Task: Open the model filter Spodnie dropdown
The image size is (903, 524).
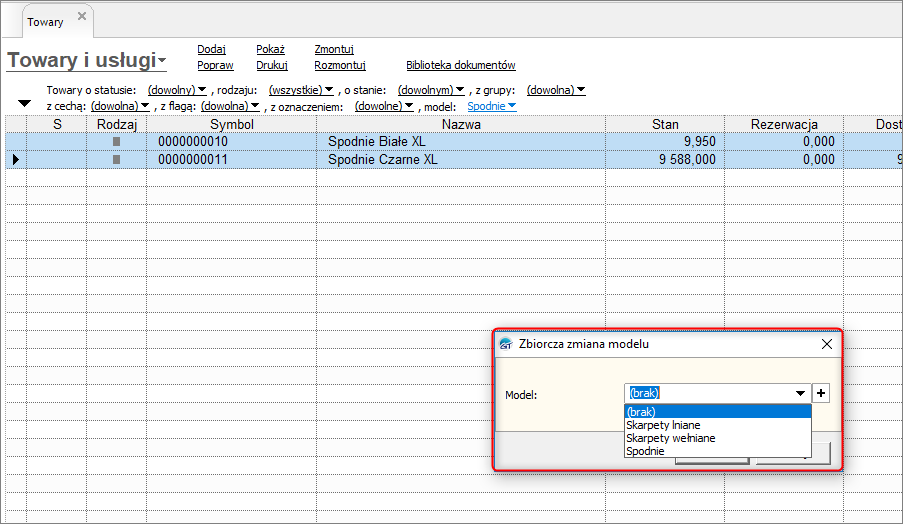Action: [x=492, y=106]
